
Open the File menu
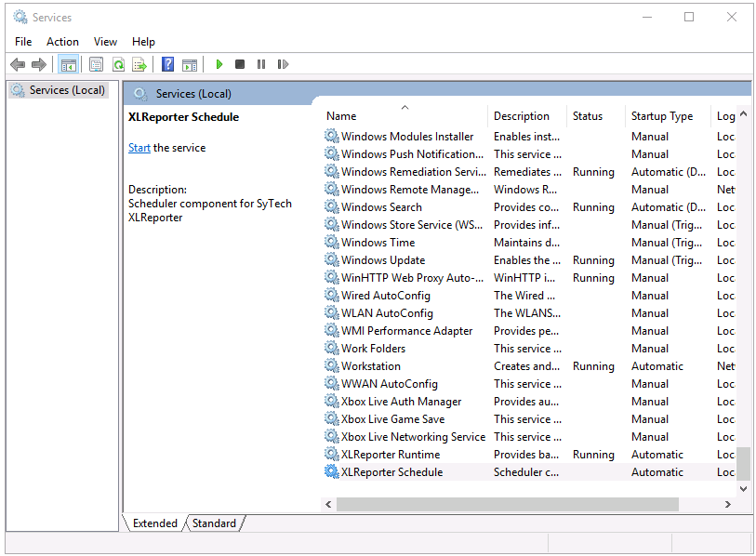23,42
